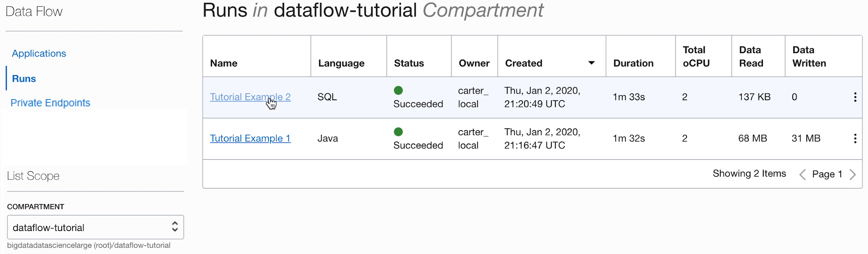Navigate to Private Endpoints
Viewport: 868px width, 254px height.
pos(50,103)
